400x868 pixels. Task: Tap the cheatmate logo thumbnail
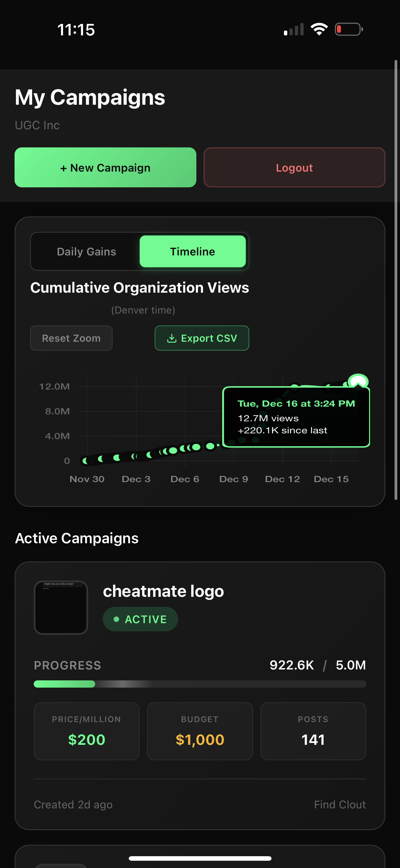pos(61,607)
